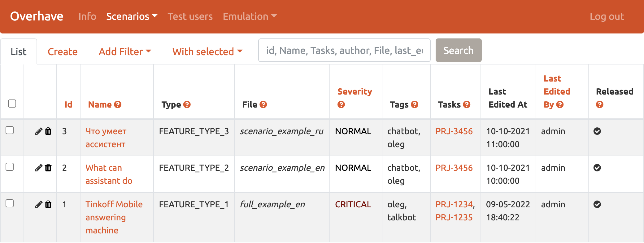Toggle the select-all checkbox in table header
The width and height of the screenshot is (644, 243).
(12, 104)
